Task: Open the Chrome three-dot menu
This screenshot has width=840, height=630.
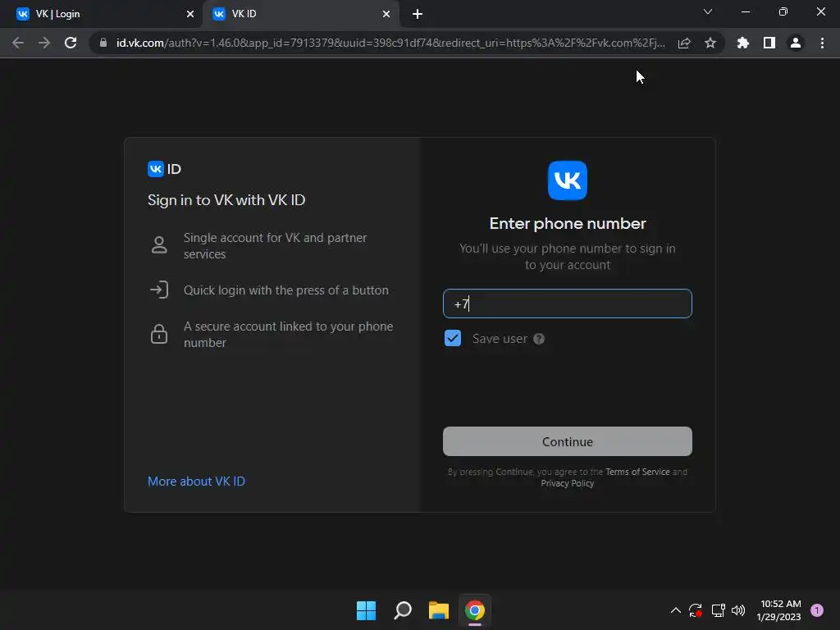Action: coord(822,43)
